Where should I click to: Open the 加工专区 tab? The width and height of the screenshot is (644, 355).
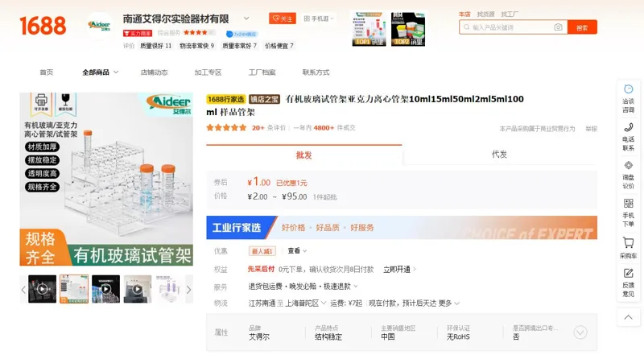pos(208,72)
